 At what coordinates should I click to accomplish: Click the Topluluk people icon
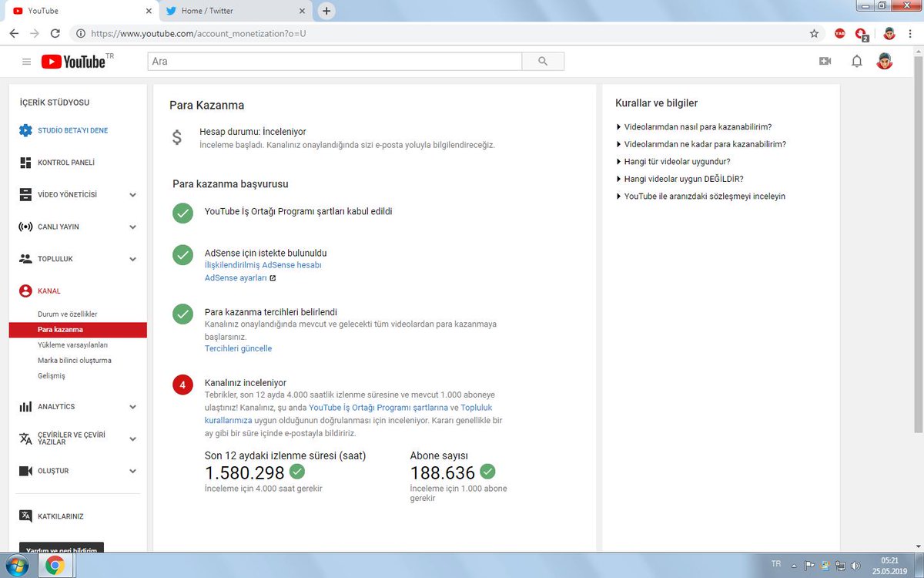click(25, 259)
